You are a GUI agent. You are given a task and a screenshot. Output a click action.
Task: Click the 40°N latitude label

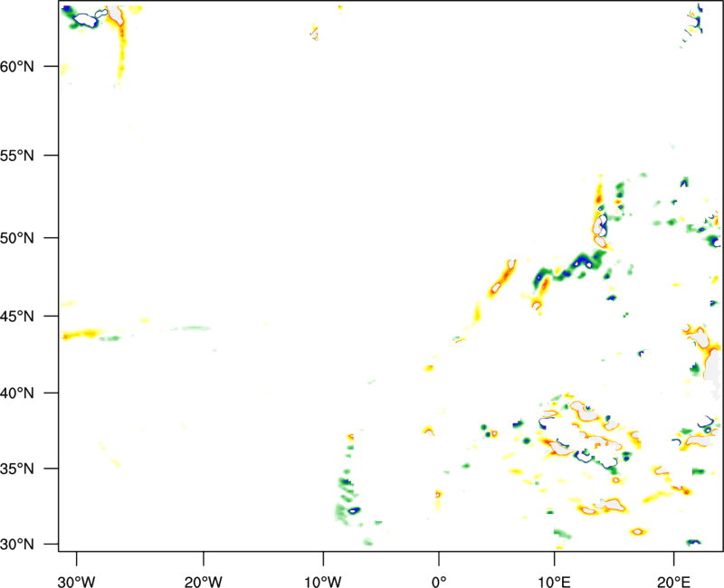[17, 394]
